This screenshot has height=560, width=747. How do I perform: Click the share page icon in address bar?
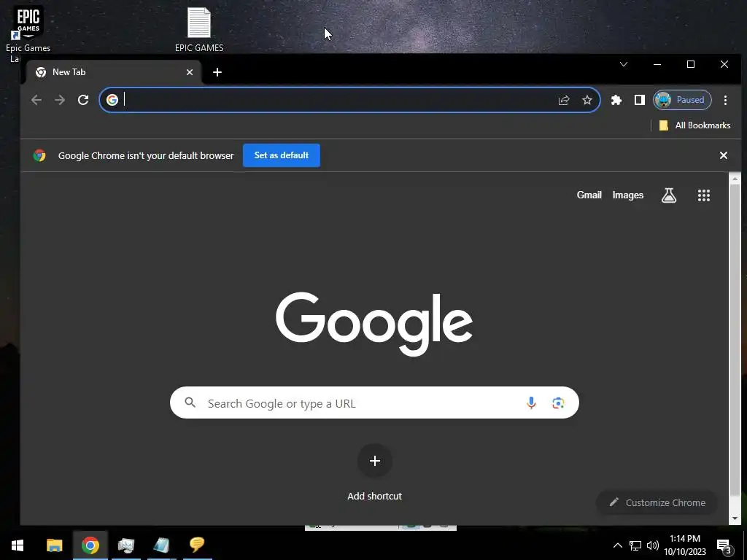point(564,100)
